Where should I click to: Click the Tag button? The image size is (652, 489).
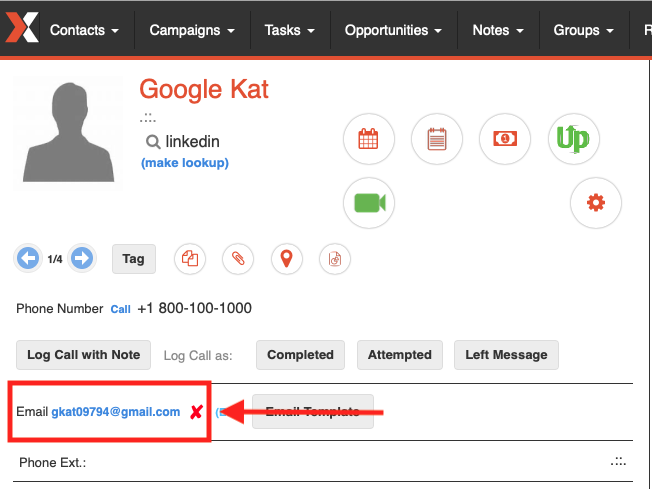pyautogui.click(x=133, y=259)
